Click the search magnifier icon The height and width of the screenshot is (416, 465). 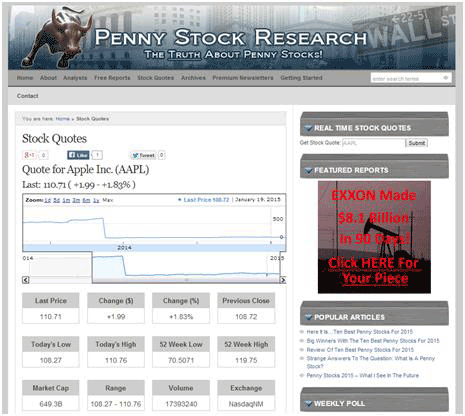click(x=446, y=78)
